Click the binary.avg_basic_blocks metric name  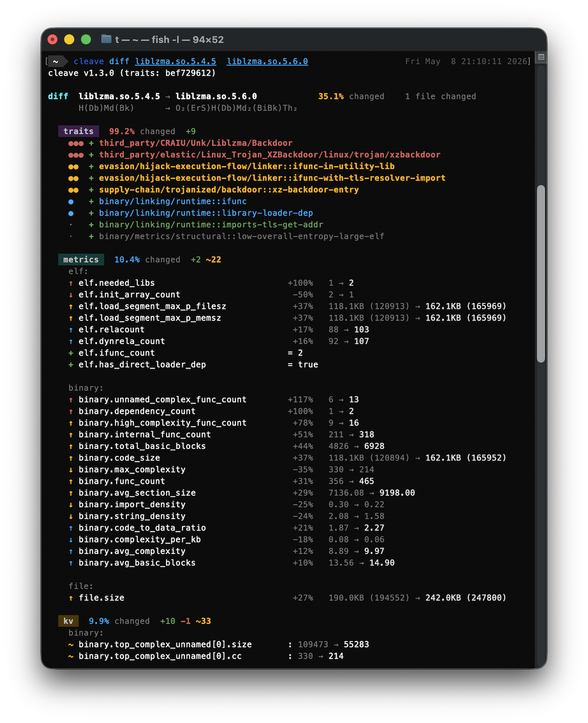pos(137,563)
